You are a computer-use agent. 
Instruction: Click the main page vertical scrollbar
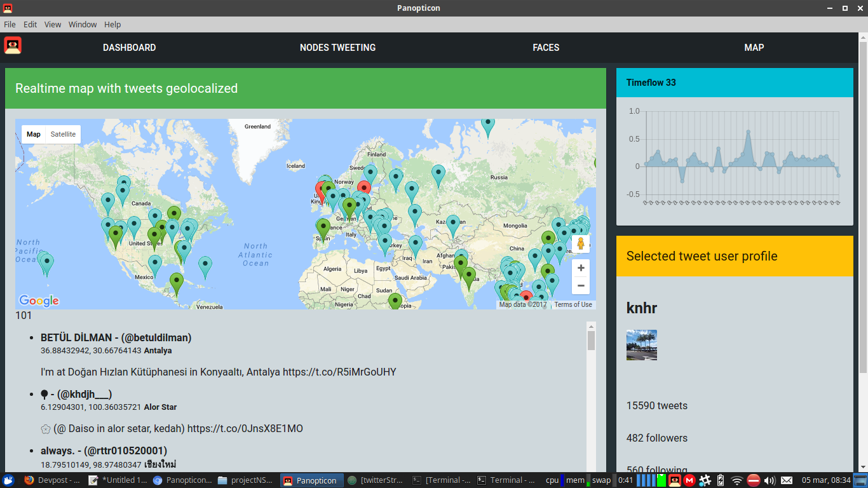coord(863,207)
